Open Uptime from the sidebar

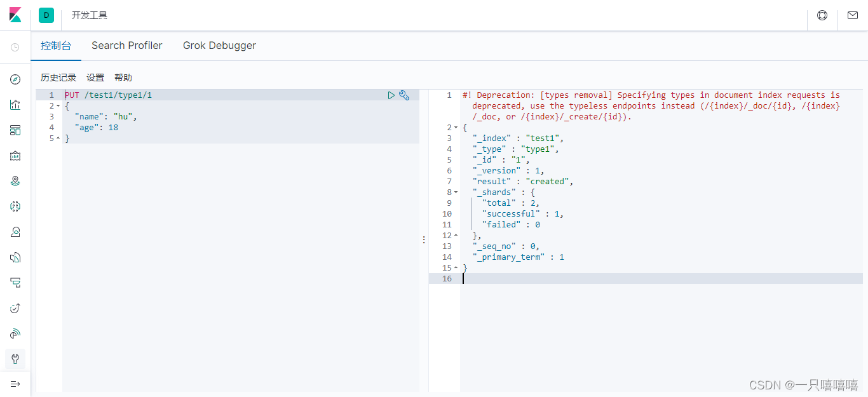[15, 308]
